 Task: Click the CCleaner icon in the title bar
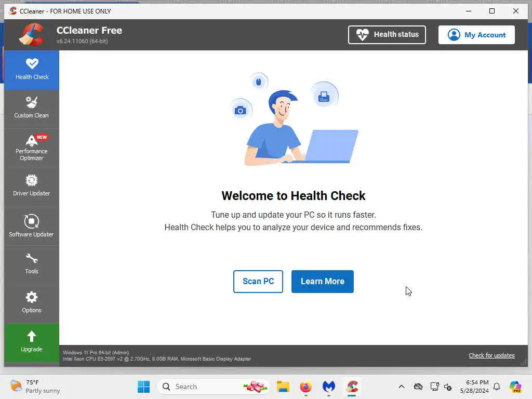tap(13, 11)
